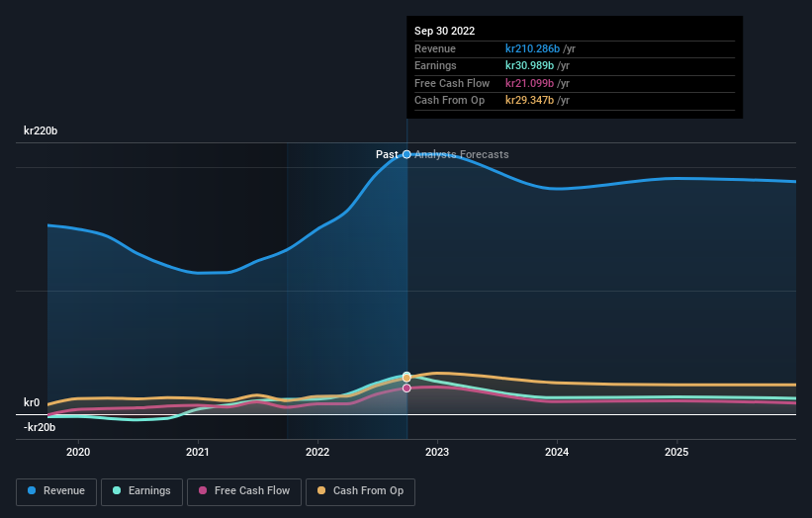Toggle the Cash From Op legend series
Screen dimensions: 812x518
point(360,491)
